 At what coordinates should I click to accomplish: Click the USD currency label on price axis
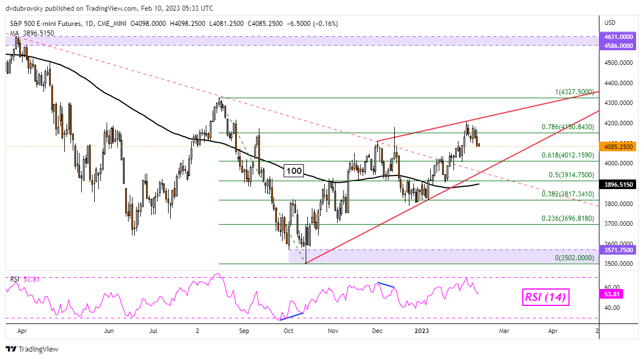(x=610, y=23)
